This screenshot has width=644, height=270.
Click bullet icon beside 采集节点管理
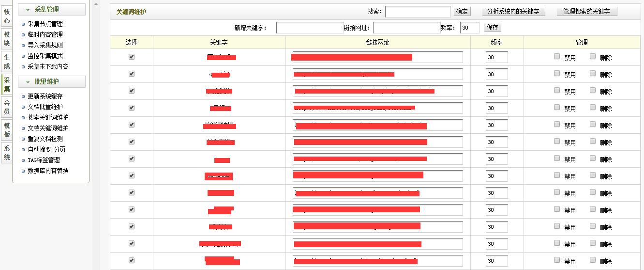pyautogui.click(x=23, y=24)
